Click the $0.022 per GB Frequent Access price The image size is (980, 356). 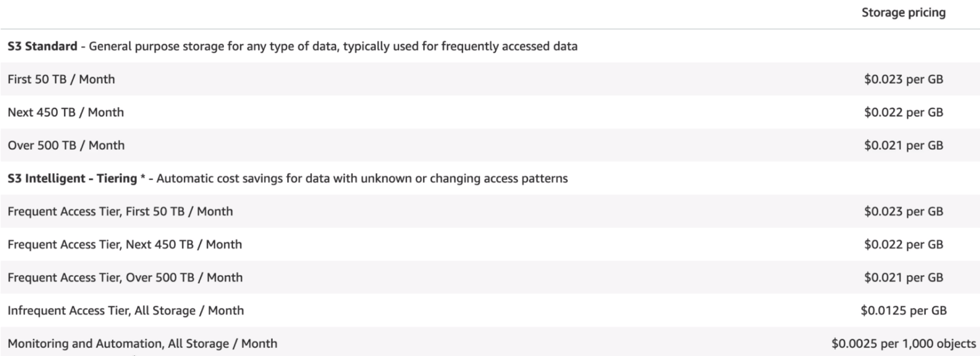(x=903, y=244)
